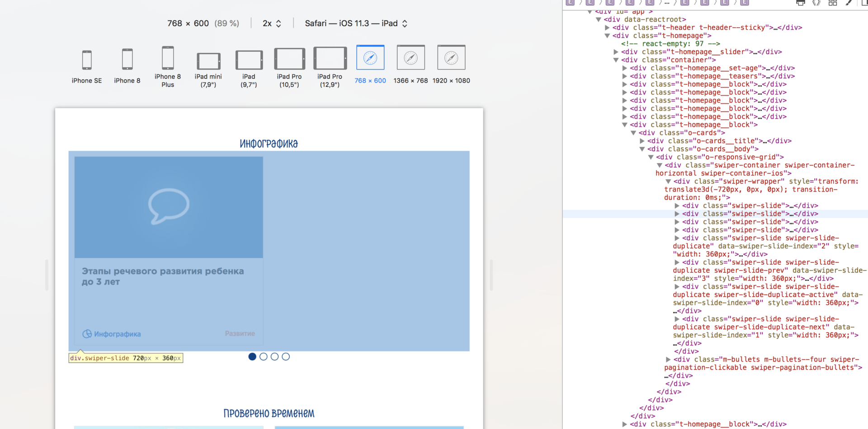868x429 pixels.
Task: Select the 768 × 600 Safari window preset
Action: [x=370, y=65]
